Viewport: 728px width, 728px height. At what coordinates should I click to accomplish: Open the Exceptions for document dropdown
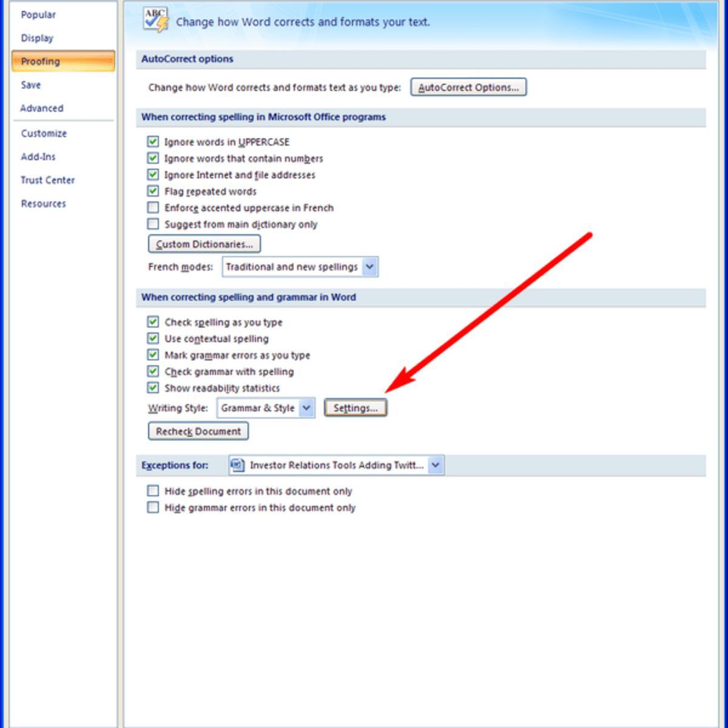click(x=436, y=465)
